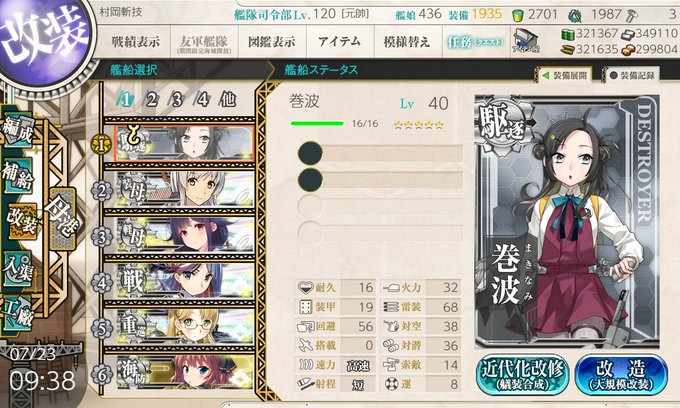Toggle the 装備記録 equipment record option

tap(632, 75)
